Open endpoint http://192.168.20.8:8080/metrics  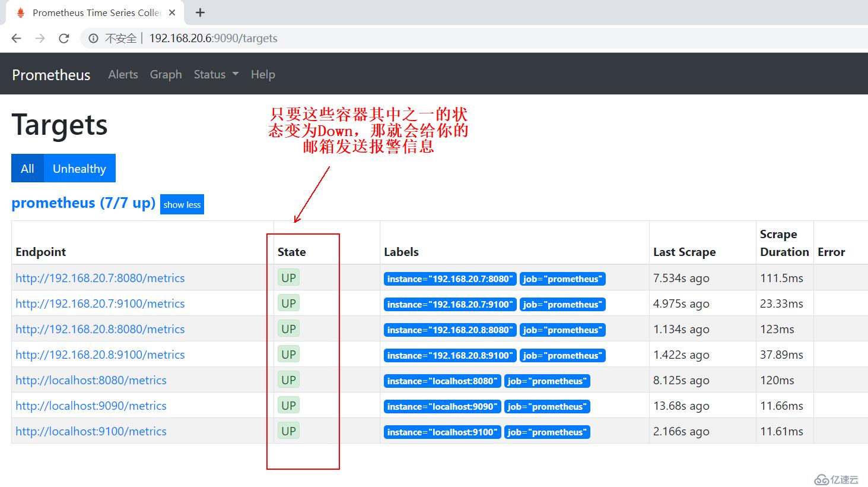click(100, 329)
